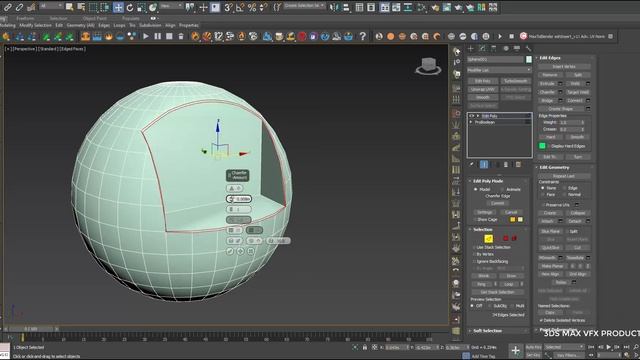Click Configure Modifier Sets icon

pyautogui.click(x=518, y=164)
